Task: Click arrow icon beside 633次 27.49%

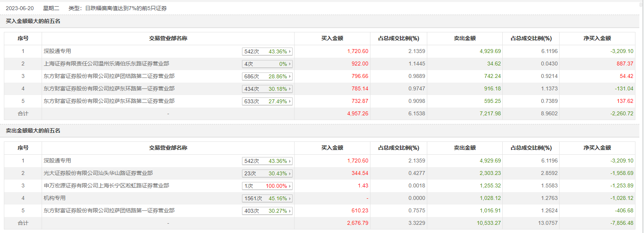Action: coord(290,101)
